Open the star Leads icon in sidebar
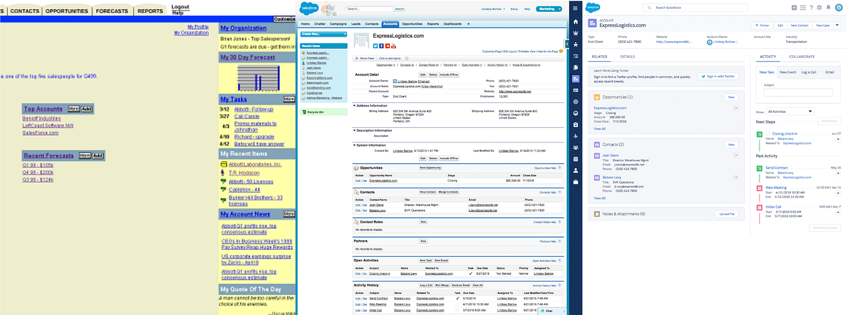 coord(575,45)
